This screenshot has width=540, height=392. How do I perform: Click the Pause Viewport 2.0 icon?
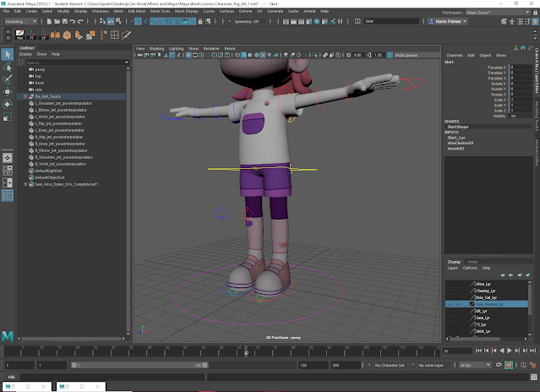341,21
